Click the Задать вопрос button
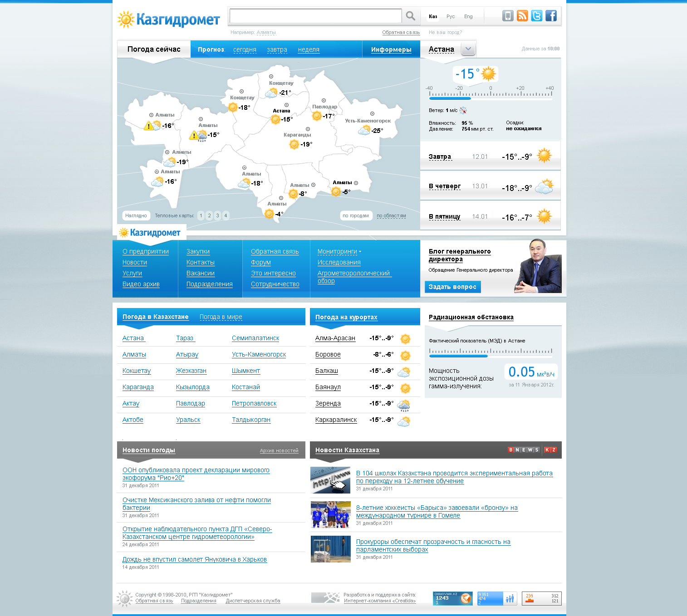The image size is (687, 616). [452, 287]
